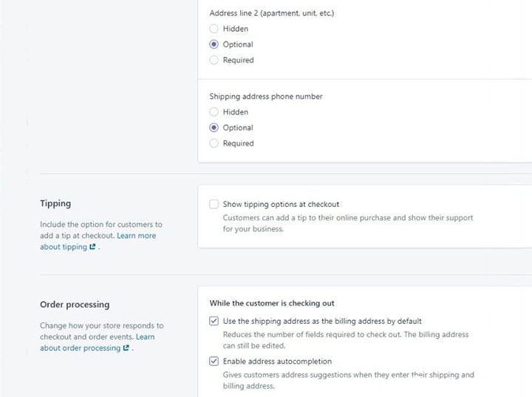Choose Optional for shipping address phone number
This screenshot has width=532, height=397.
tap(214, 128)
